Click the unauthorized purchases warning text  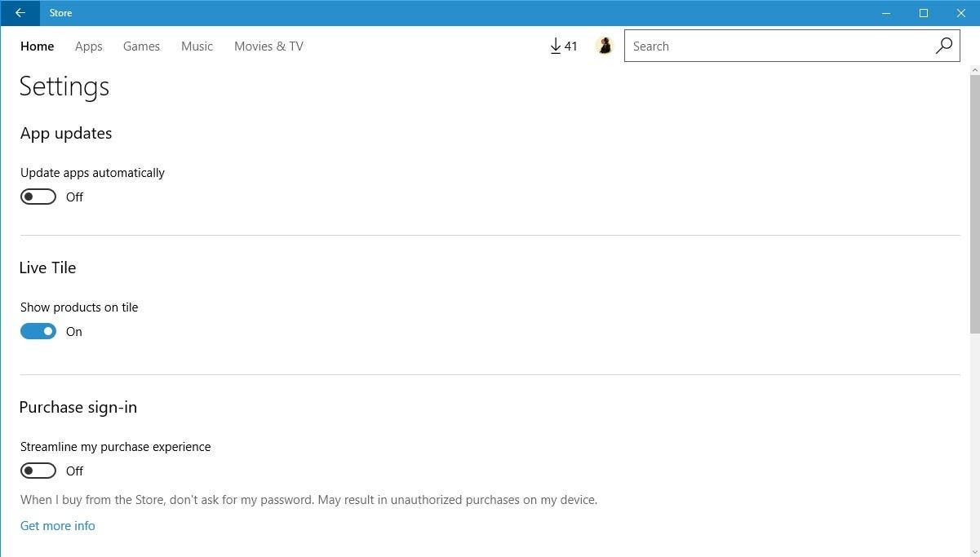[309, 499]
